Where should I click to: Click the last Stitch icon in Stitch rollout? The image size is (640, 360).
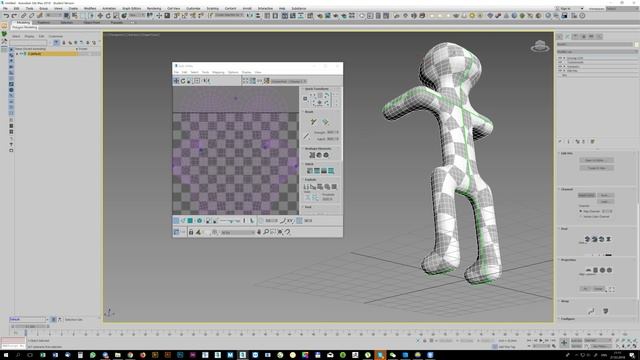tap(331, 171)
